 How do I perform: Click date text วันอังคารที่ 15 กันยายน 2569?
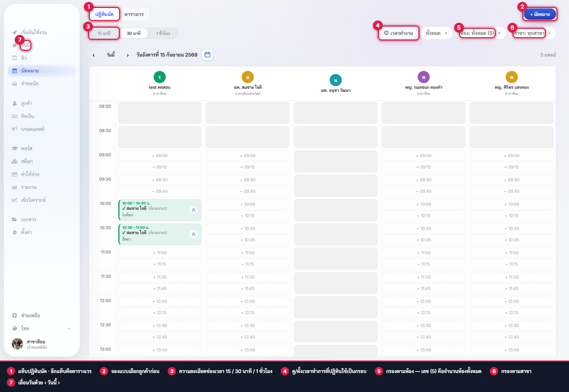tap(167, 55)
